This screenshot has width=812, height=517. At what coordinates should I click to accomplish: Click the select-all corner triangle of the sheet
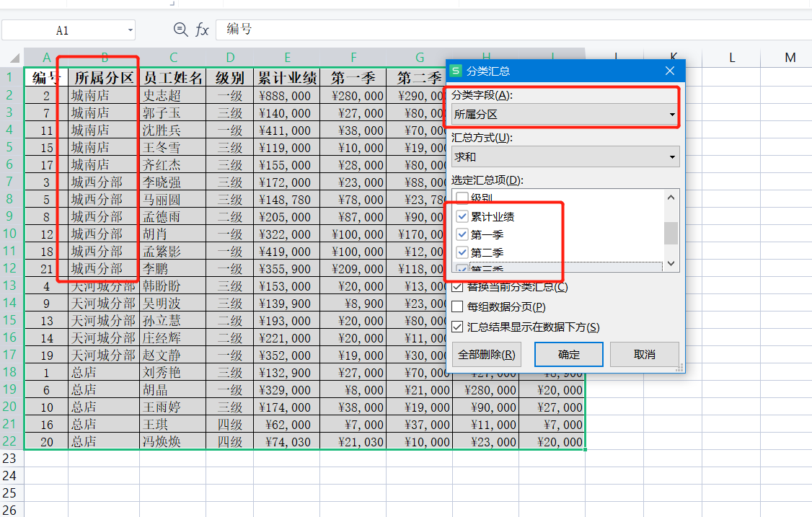[x=14, y=58]
